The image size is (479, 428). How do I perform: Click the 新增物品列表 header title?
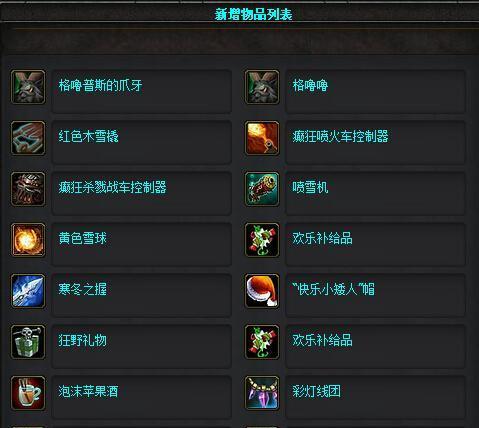tap(253, 14)
